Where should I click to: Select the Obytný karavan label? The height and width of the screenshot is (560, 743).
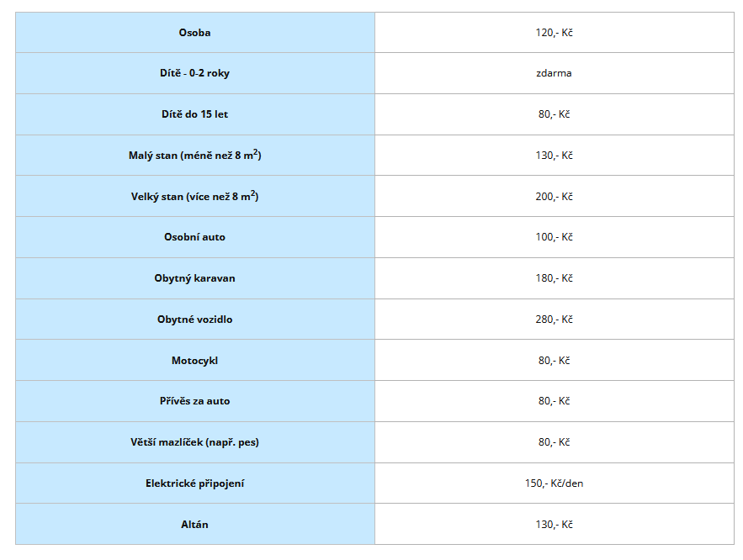coord(194,278)
